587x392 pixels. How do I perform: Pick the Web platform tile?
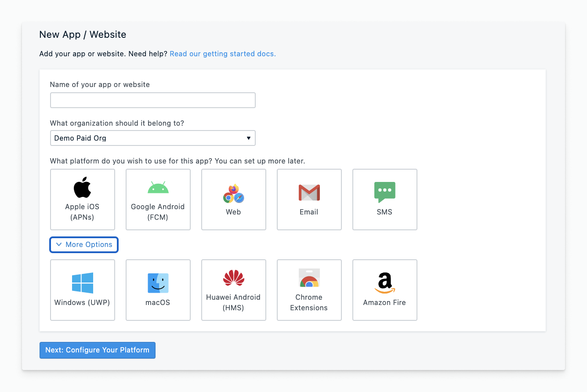coord(234,200)
